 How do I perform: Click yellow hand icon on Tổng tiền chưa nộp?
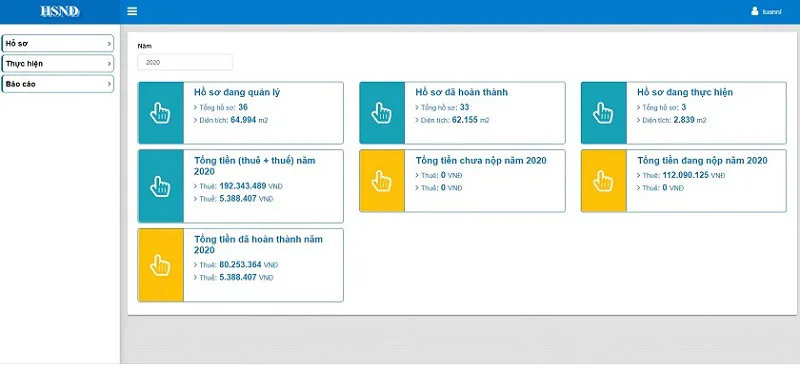(x=382, y=181)
